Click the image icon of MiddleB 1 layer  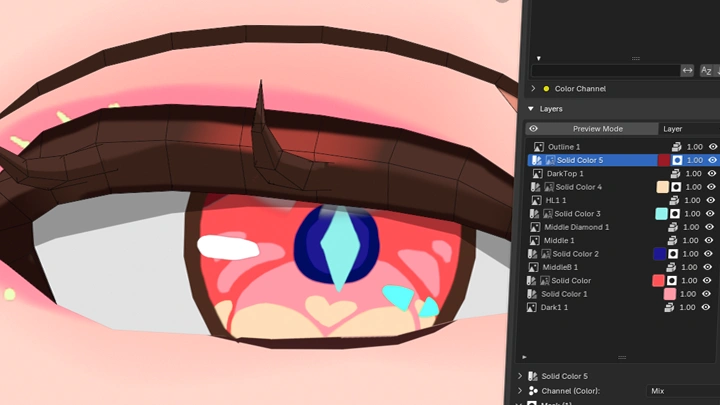click(533, 267)
